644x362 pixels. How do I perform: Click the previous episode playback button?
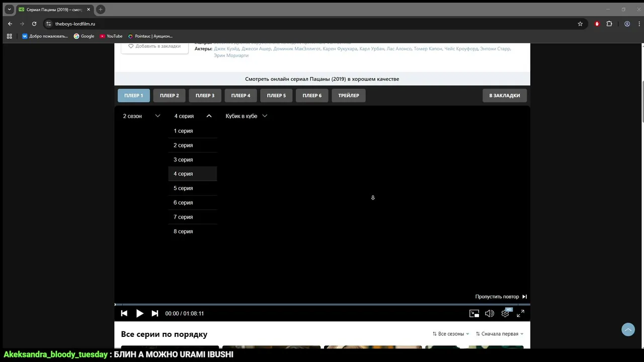124,313
